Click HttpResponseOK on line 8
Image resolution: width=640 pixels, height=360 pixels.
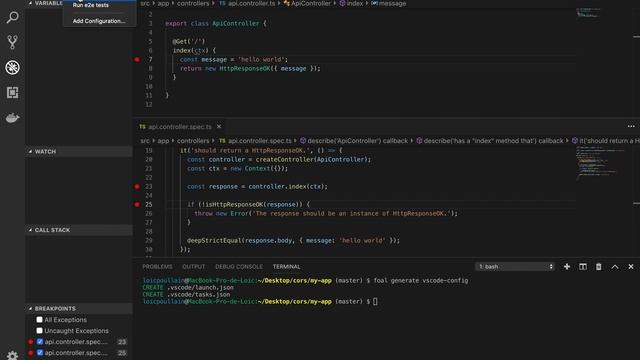coord(245,69)
